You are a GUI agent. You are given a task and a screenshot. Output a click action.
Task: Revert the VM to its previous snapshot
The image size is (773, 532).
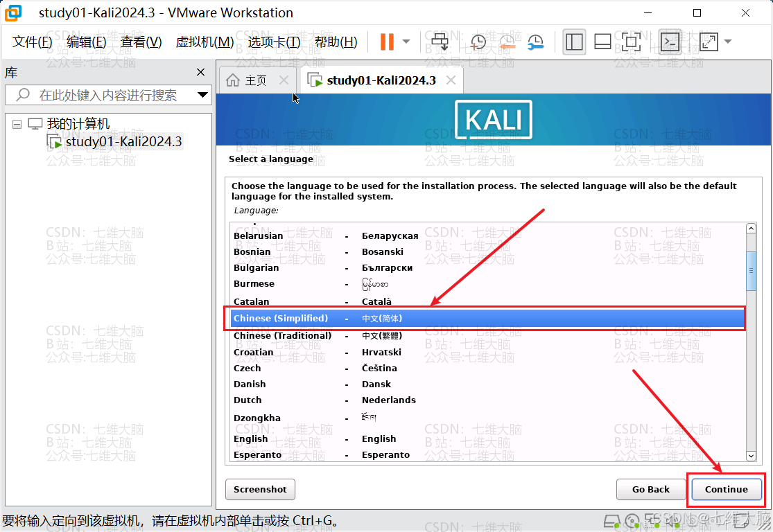(507, 42)
